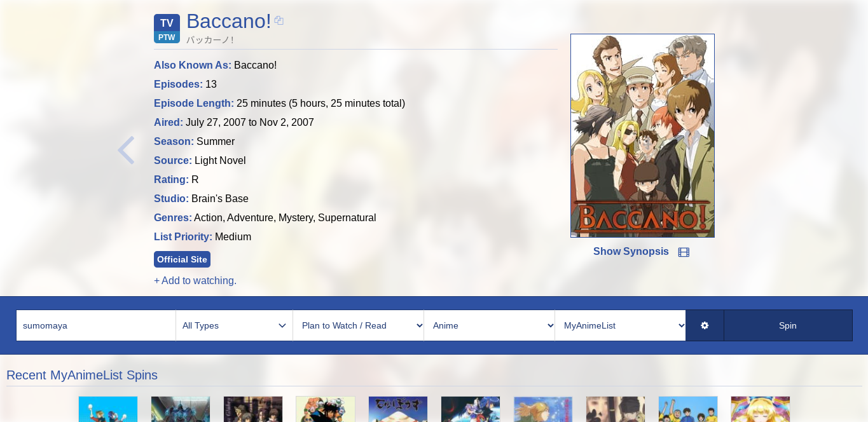Open the Anime media type dropdown
The height and width of the screenshot is (422, 868).
click(x=489, y=325)
